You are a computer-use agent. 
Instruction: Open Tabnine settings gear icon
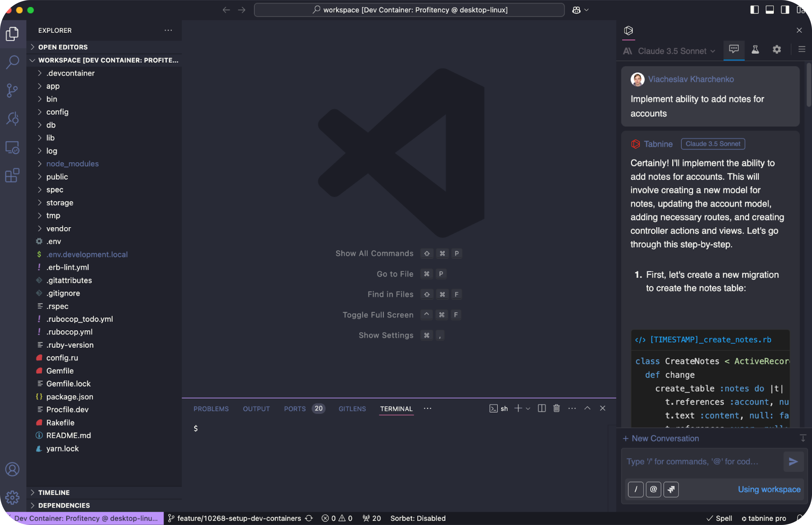click(777, 50)
